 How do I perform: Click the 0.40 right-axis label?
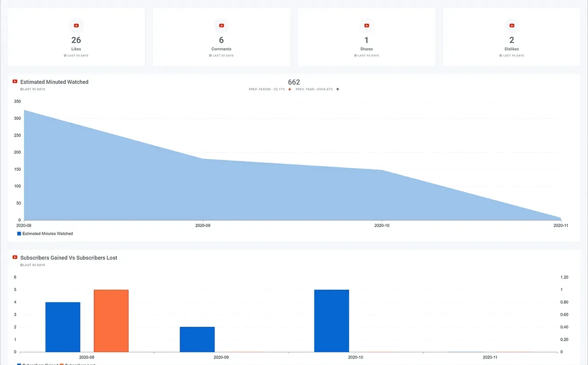(564, 327)
